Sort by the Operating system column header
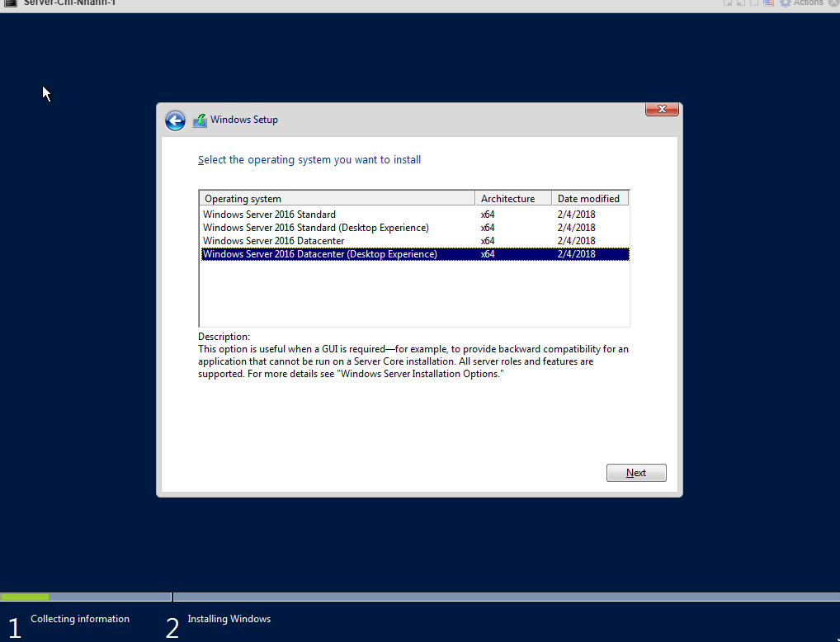 tap(337, 199)
